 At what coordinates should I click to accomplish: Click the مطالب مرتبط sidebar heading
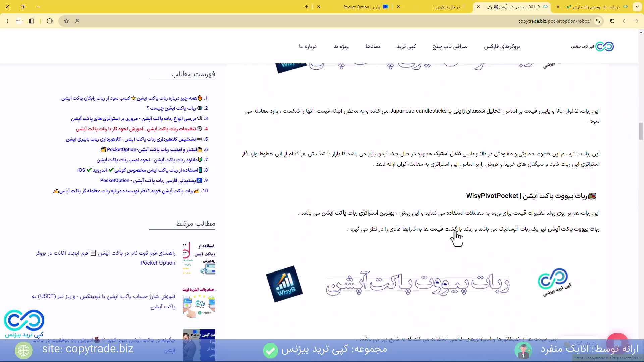pos(196,223)
